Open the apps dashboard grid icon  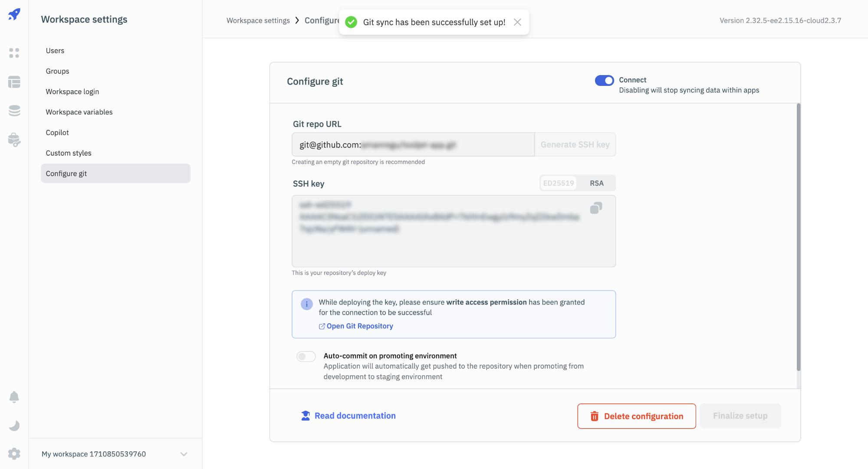tap(14, 53)
